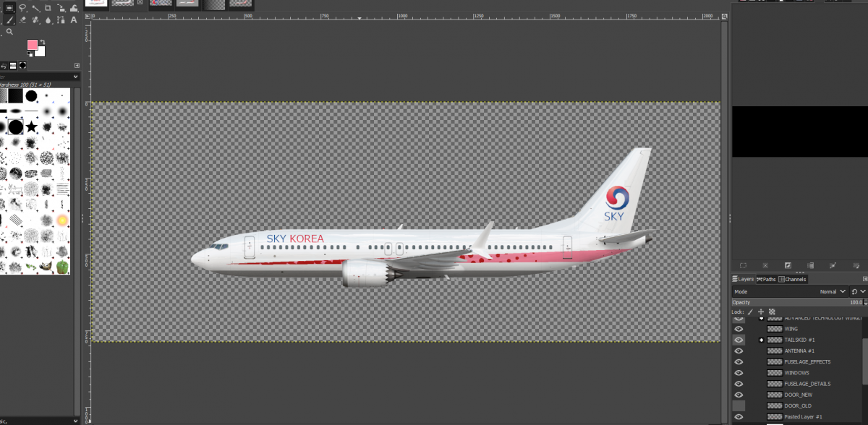Lock pixels with the brush lock icon
868x425 pixels.
coord(750,312)
